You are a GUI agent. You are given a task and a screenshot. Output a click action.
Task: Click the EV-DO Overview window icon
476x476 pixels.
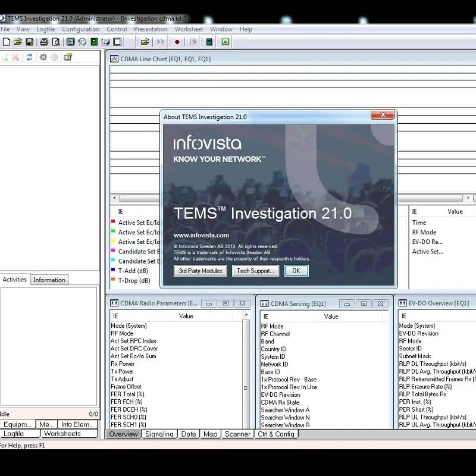(x=403, y=303)
